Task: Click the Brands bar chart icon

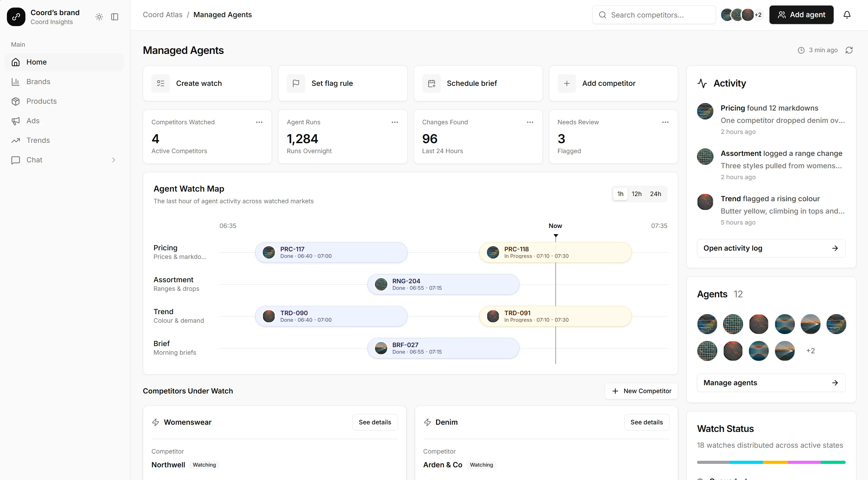Action: point(15,82)
